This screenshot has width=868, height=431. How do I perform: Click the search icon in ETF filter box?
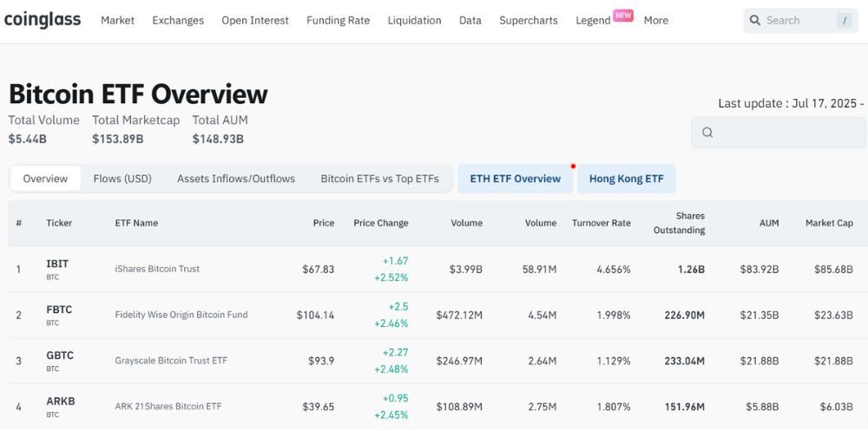click(x=707, y=133)
